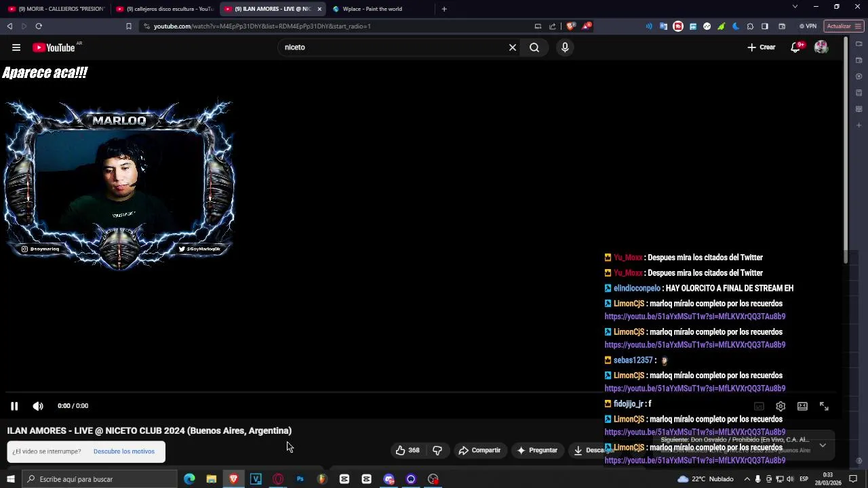Screen dimensions: 868x488
Task: Toggle the browser sidebar panel icon
Action: pyautogui.click(x=765, y=26)
